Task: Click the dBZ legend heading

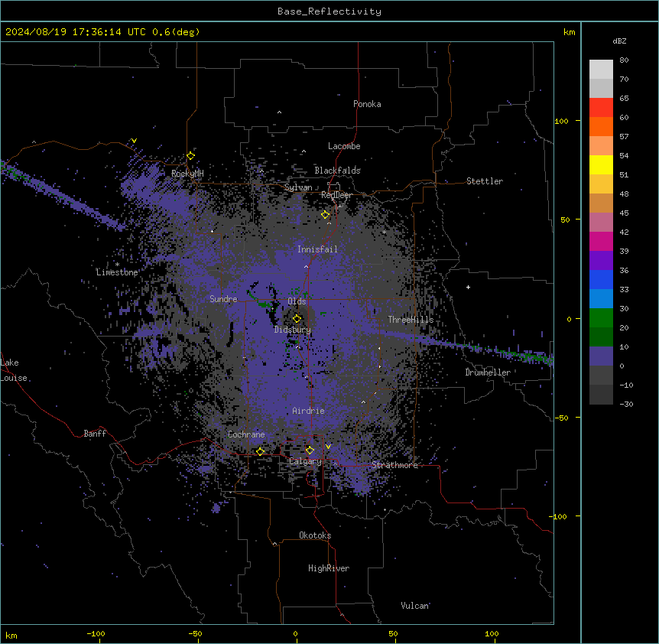Action: [619, 41]
